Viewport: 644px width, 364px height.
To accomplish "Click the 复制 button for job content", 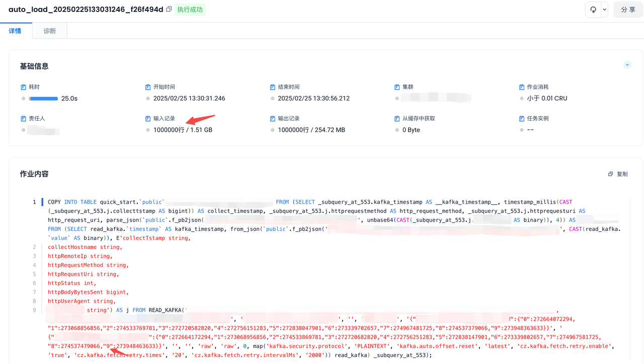I will pyautogui.click(x=618, y=174).
